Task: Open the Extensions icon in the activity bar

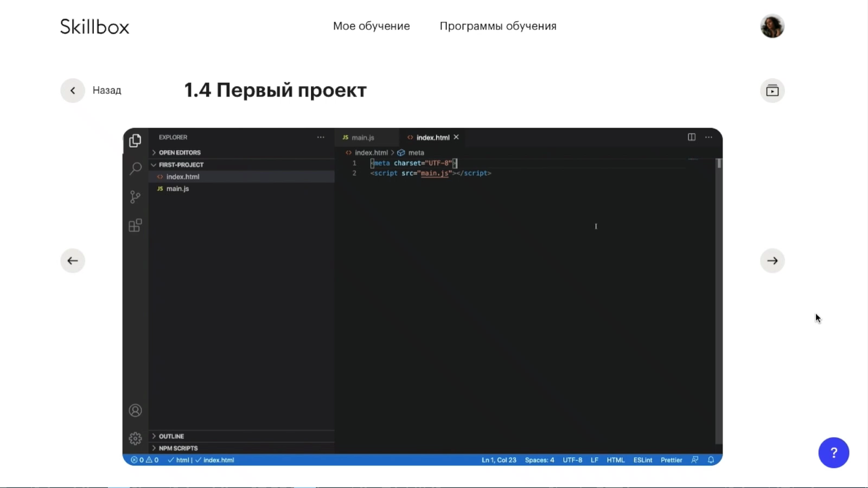Action: 135,225
